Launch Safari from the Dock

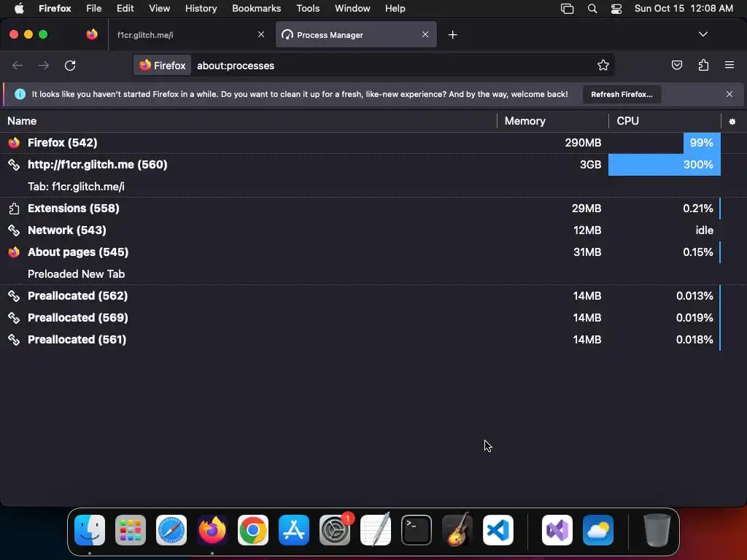coord(171,530)
